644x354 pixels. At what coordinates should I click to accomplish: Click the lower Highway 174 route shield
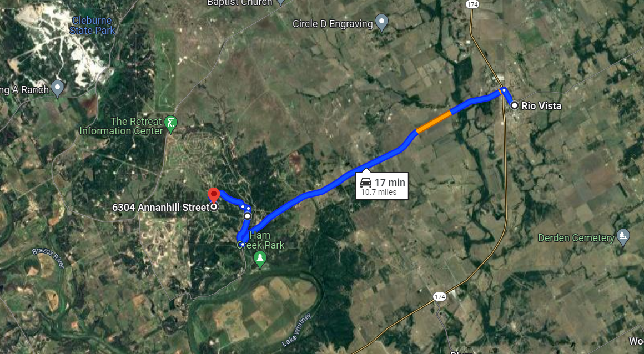coord(440,296)
